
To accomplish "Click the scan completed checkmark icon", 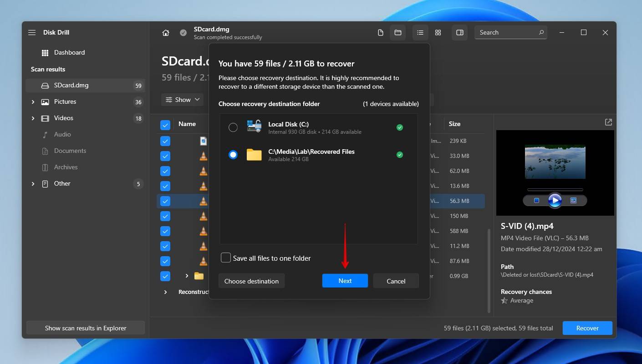I will 183,33.
